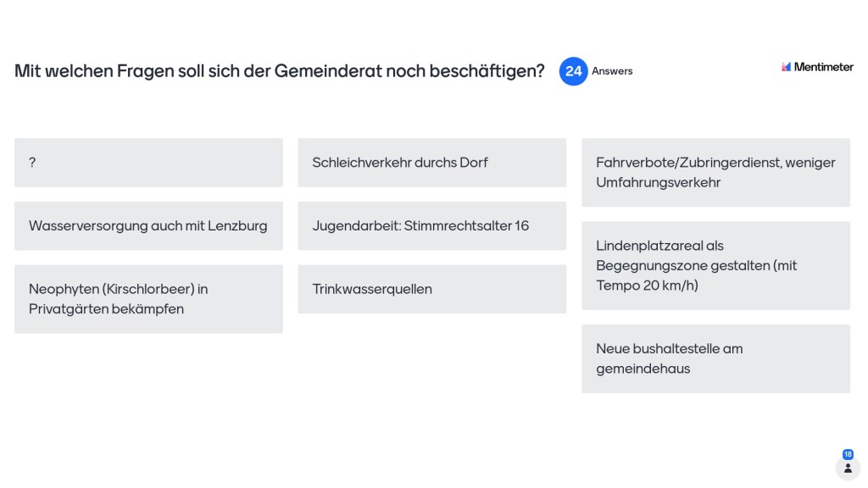This screenshot has width=868, height=488.
Task: Click the question title about Gemeinderat
Action: click(x=280, y=71)
